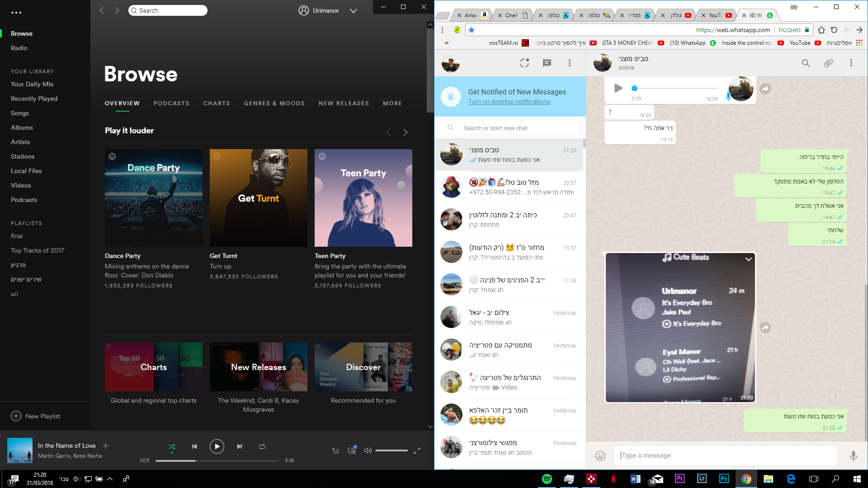Open the Charts category tile
868x488 pixels.
154,367
